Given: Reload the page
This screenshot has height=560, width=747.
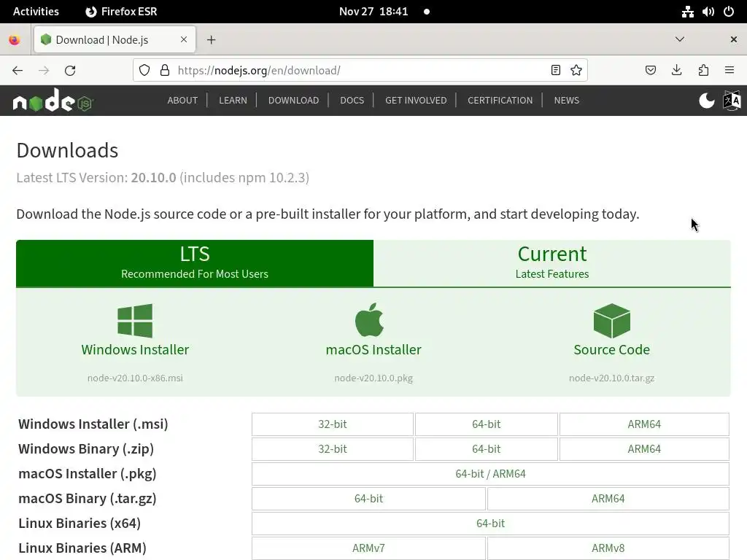Looking at the screenshot, I should tap(70, 71).
